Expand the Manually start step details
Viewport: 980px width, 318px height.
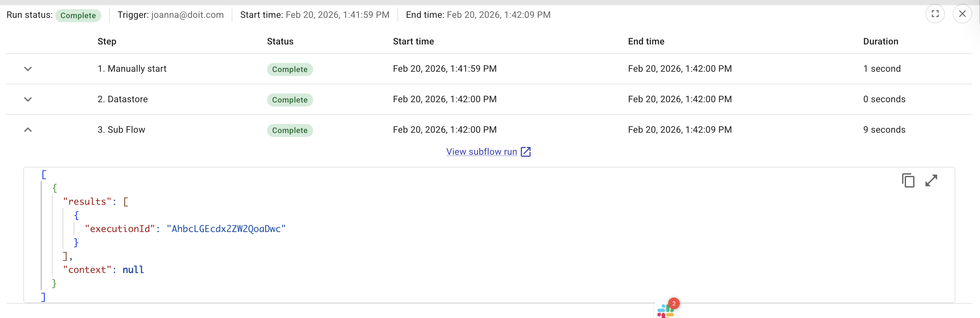[28, 69]
